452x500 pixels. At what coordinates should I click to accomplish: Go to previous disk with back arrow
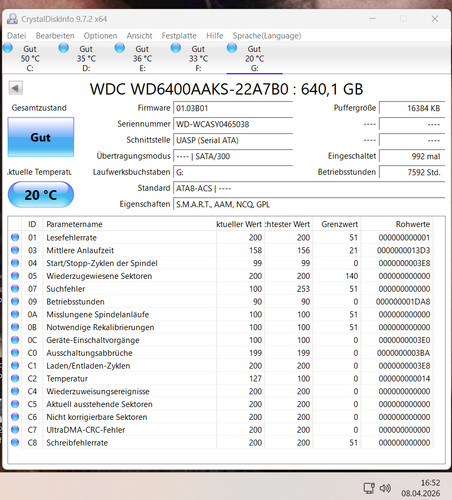(16, 88)
